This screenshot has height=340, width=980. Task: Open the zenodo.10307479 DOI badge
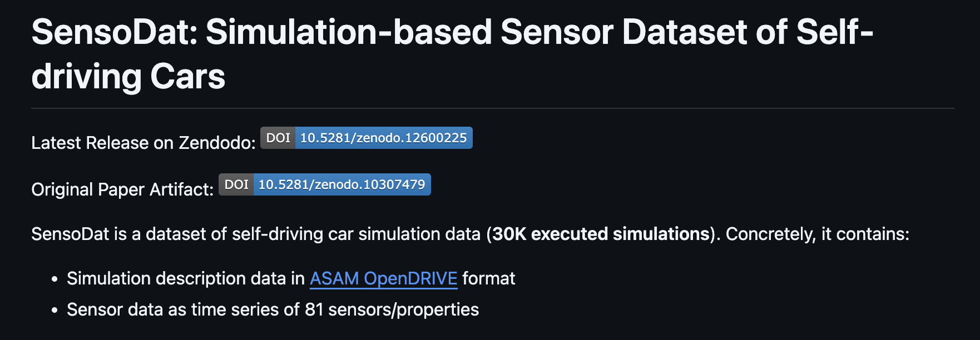(325, 184)
